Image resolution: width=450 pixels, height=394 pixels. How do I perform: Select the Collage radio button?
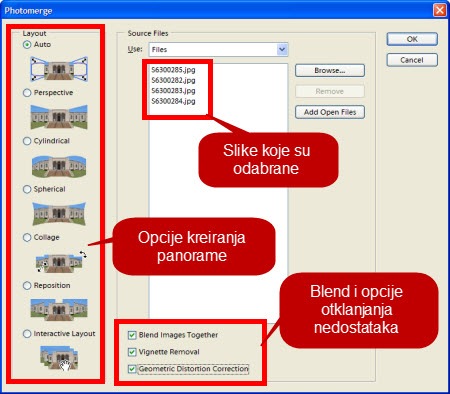pos(27,237)
